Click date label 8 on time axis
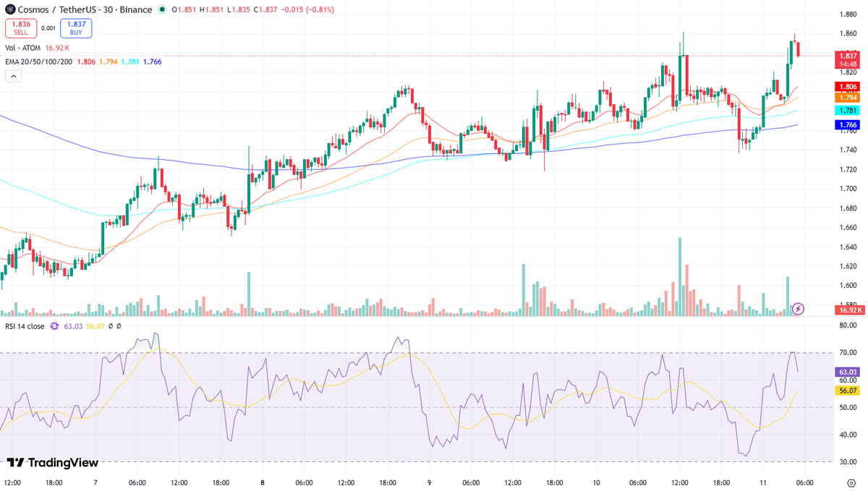Screen dimensions: 868x491 point(262,482)
